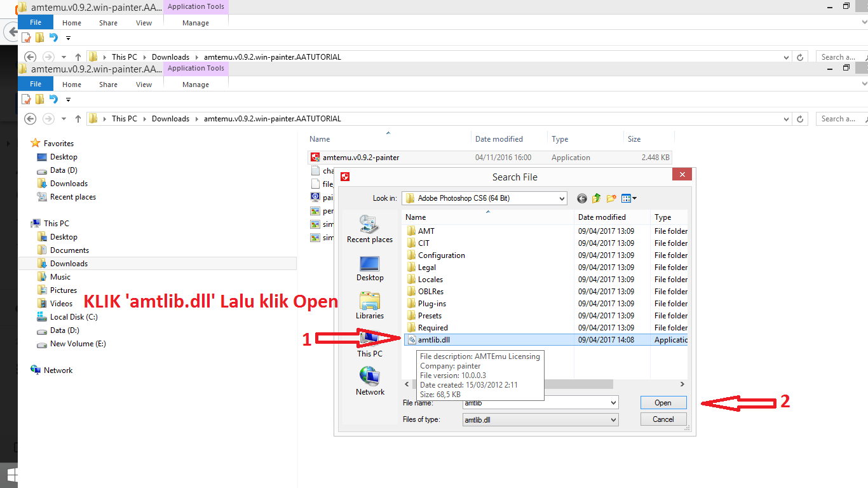Click Cancel in the Search File dialog
The image size is (868, 488).
click(x=663, y=419)
